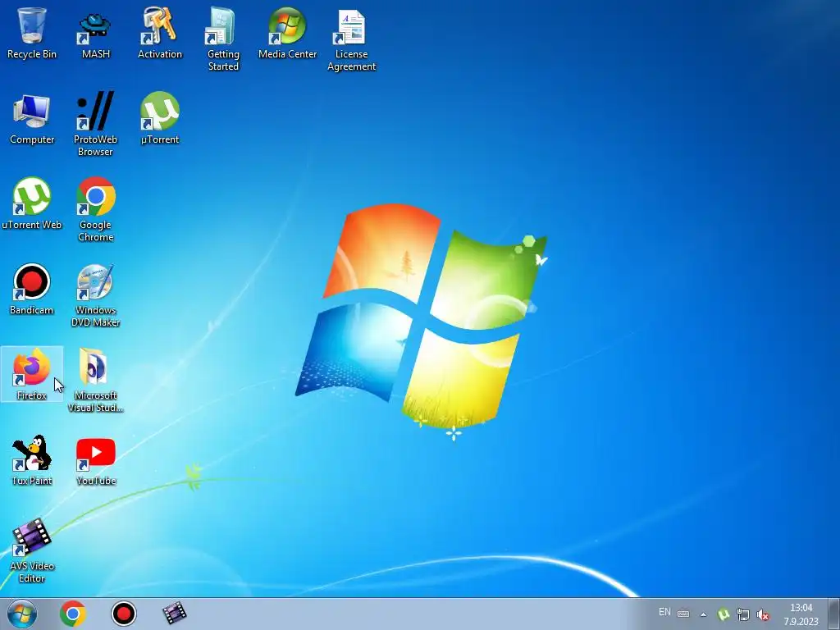The height and width of the screenshot is (630, 840).
Task: Select the Getting Started desktop shortcut
Action: 223,39
